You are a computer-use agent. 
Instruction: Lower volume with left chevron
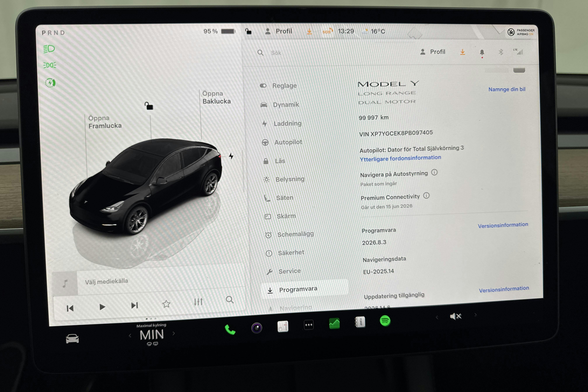coord(437,317)
